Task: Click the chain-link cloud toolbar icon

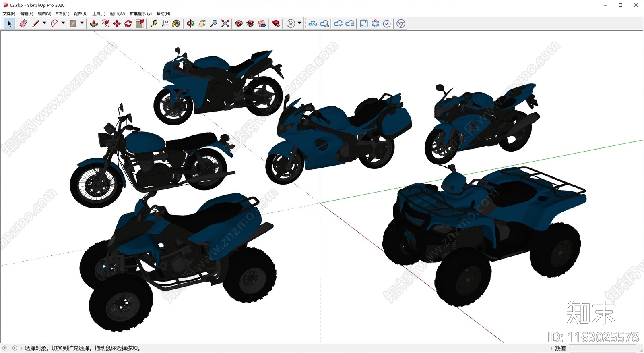Action: (x=313, y=24)
